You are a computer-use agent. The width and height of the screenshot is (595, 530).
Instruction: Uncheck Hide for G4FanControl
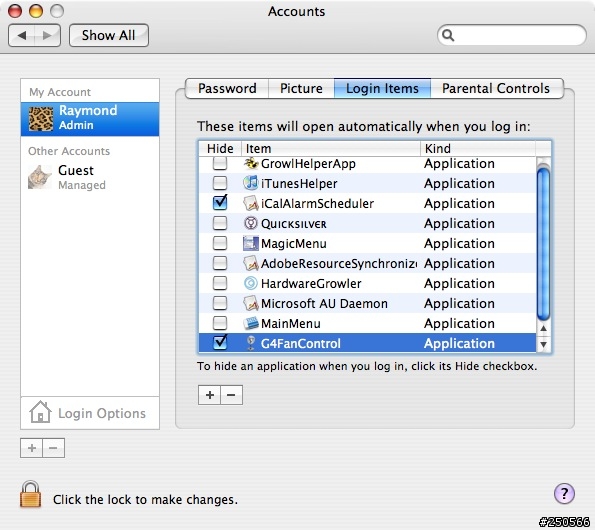tap(220, 342)
